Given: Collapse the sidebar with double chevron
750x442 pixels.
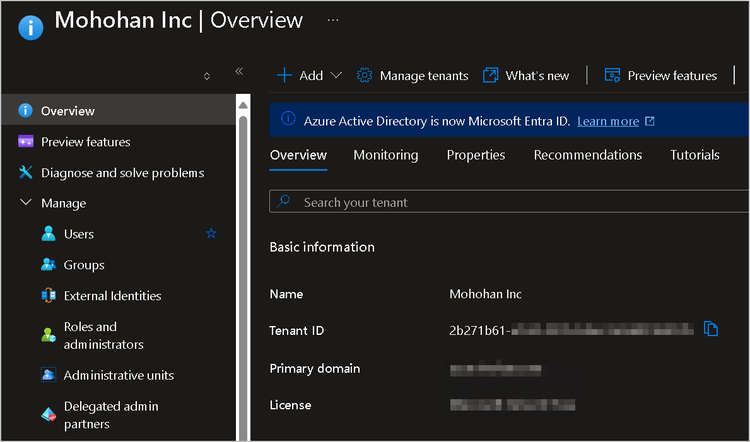Looking at the screenshot, I should tap(239, 71).
